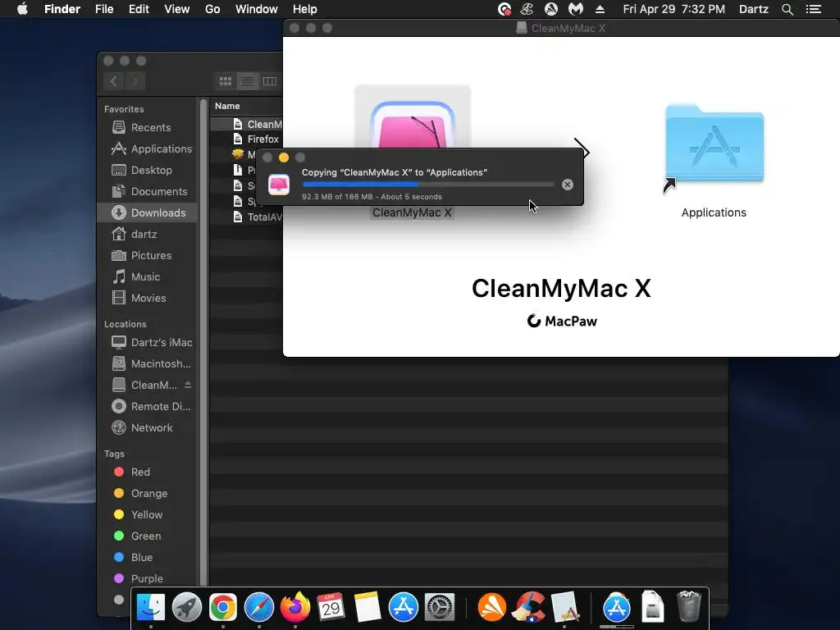The image size is (840, 630).
Task: Select the CleanM file row in Downloads
Action: pyautogui.click(x=246, y=125)
